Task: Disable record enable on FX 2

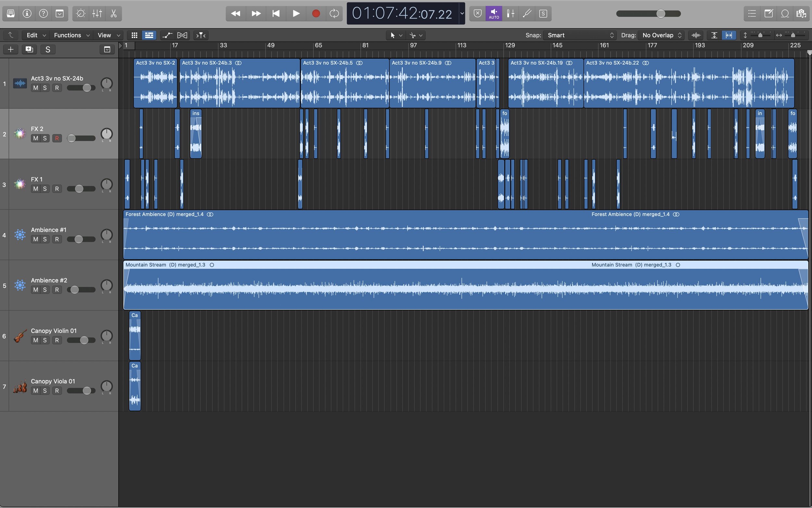Action: click(x=57, y=138)
